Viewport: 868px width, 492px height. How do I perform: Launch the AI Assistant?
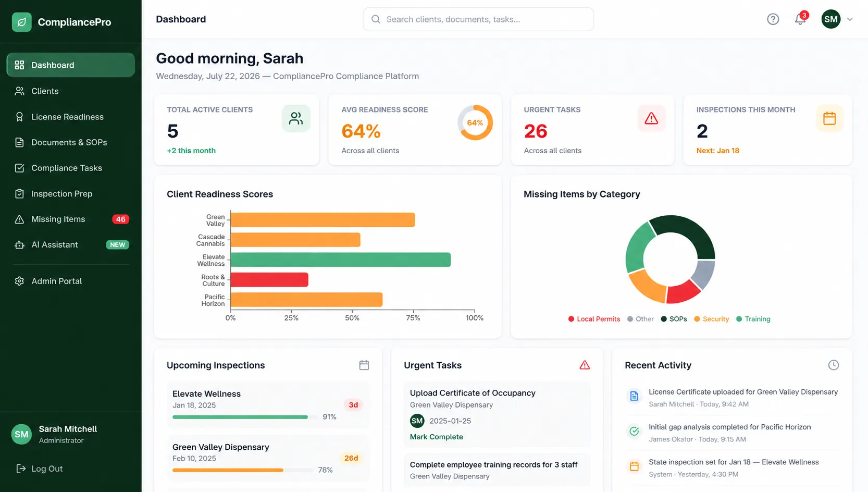[x=71, y=245]
